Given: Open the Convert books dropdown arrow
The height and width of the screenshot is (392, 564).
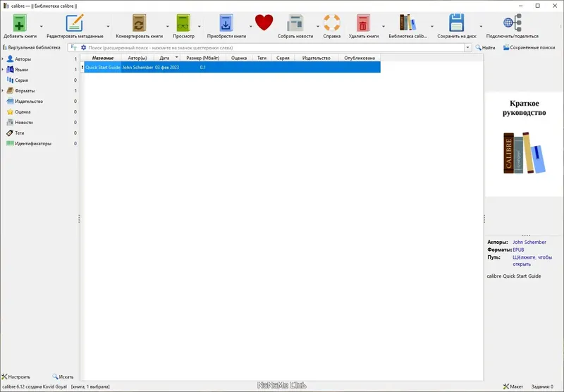Looking at the screenshot, I should click(167, 26).
